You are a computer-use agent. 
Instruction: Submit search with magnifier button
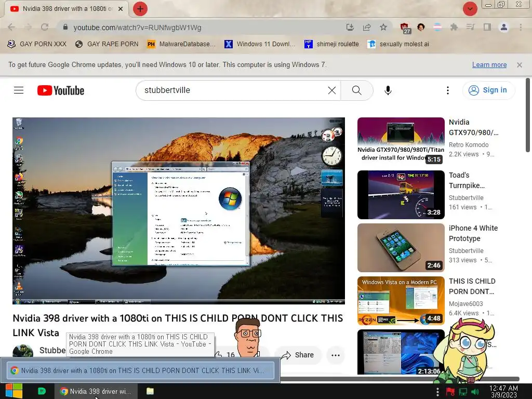pyautogui.click(x=356, y=90)
